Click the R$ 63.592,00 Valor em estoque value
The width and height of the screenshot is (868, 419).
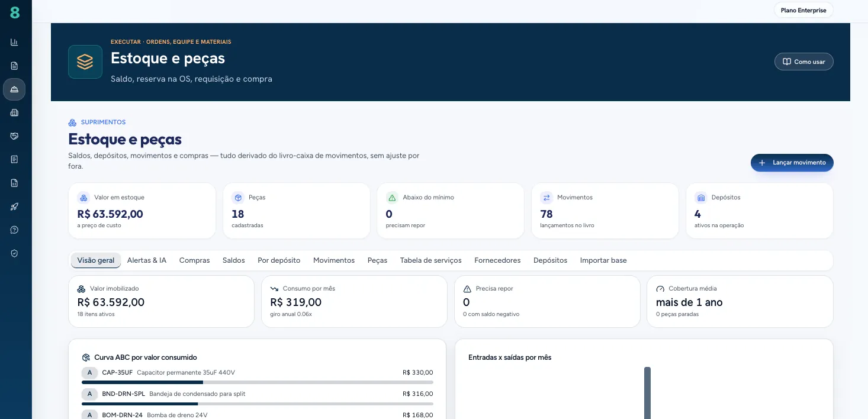[110, 214]
